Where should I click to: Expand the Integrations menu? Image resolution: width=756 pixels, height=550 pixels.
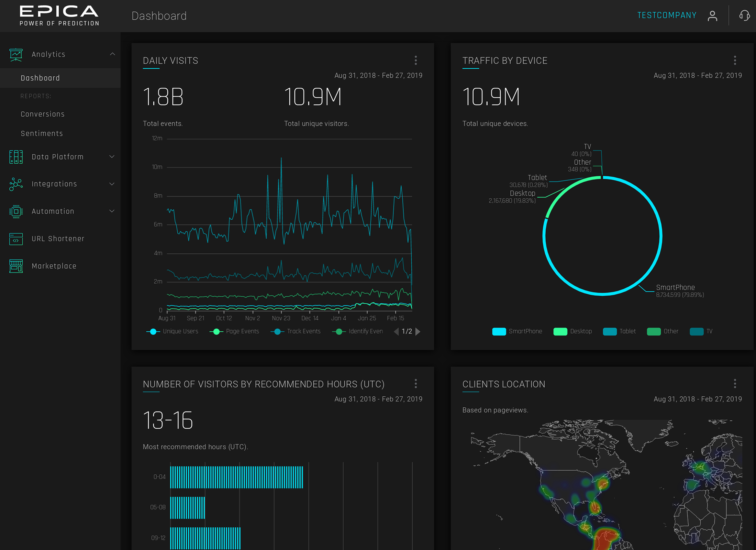112,184
